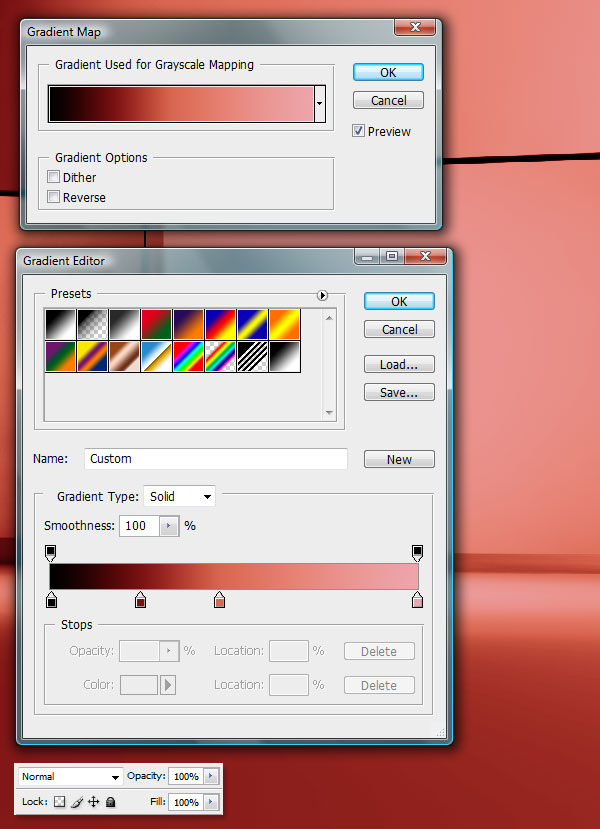Open the layer Fill slider arrow

tap(210, 803)
